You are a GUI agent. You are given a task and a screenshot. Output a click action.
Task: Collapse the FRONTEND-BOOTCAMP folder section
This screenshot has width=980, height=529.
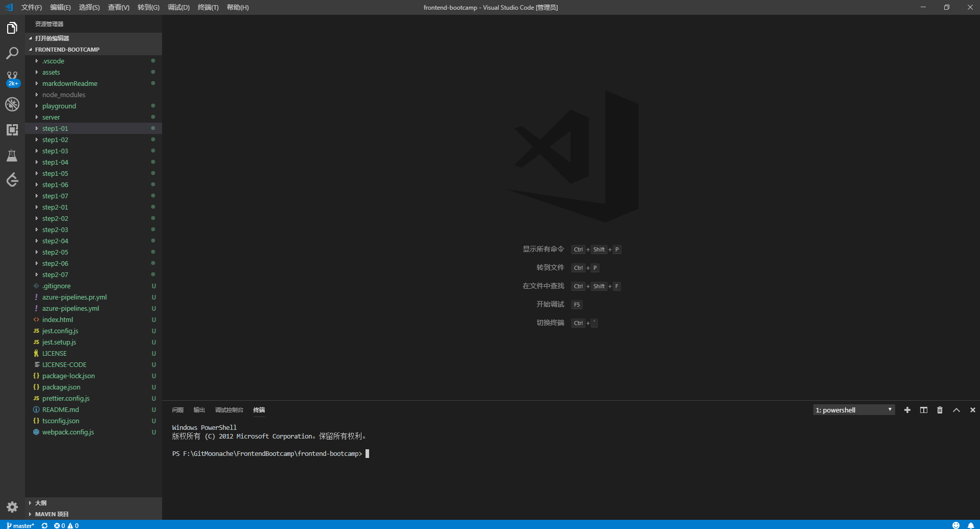coord(94,50)
